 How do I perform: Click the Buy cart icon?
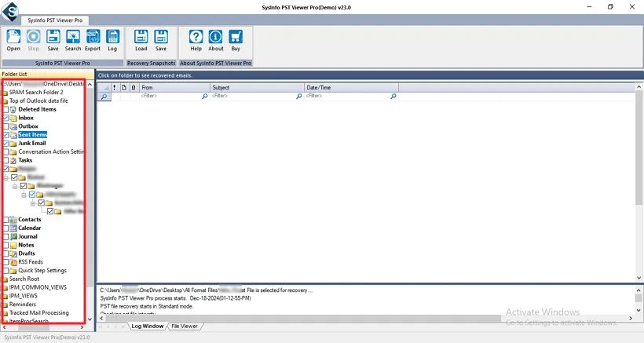[236, 37]
